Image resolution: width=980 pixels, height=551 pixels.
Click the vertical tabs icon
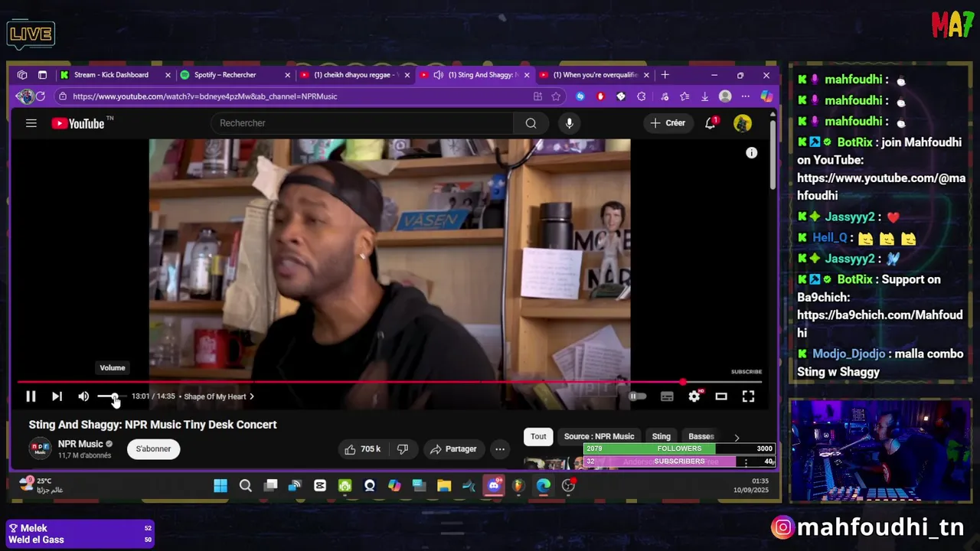[42, 75]
